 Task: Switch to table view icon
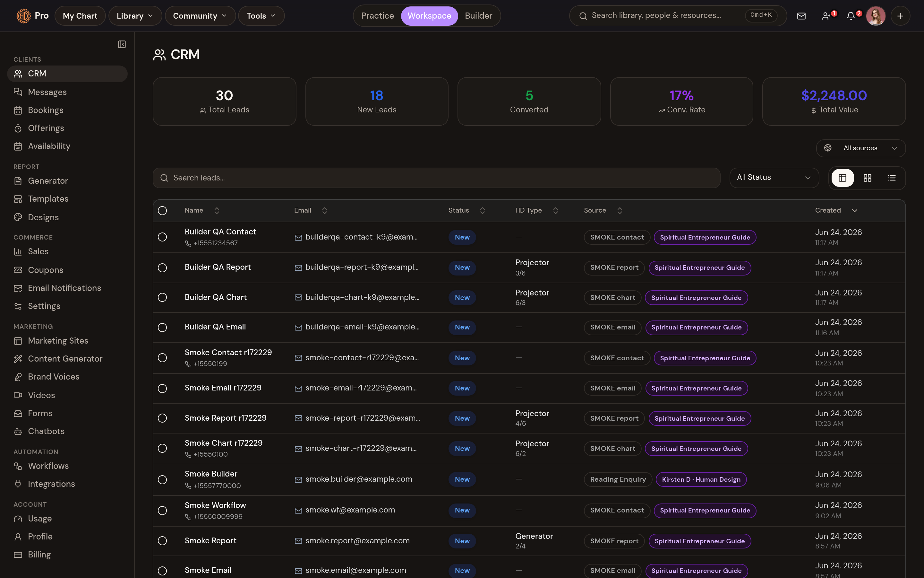[x=842, y=178]
